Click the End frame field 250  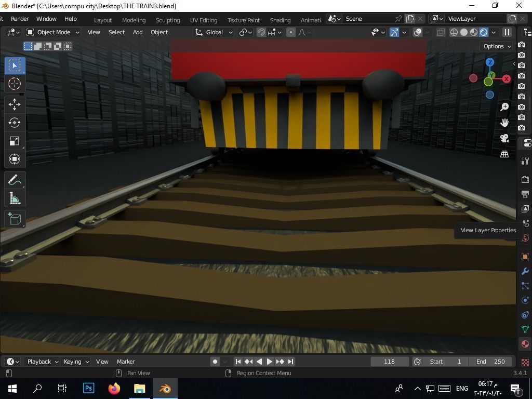tap(490, 362)
